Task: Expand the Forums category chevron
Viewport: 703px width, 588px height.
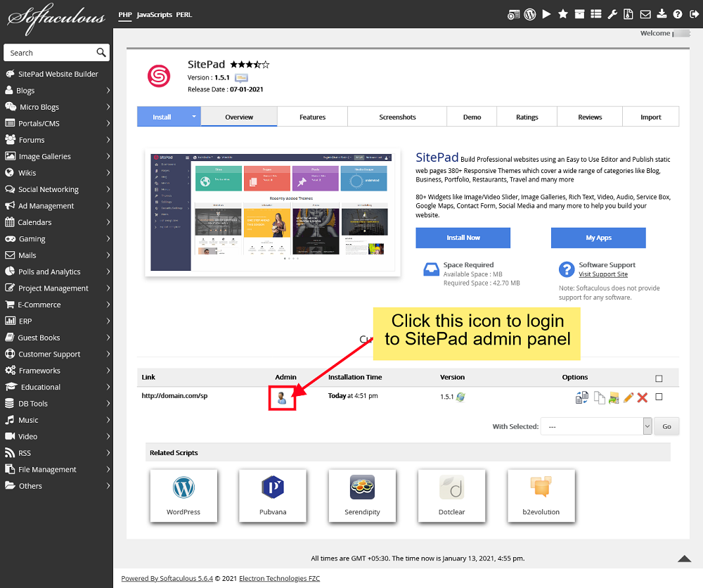Action: [108, 140]
